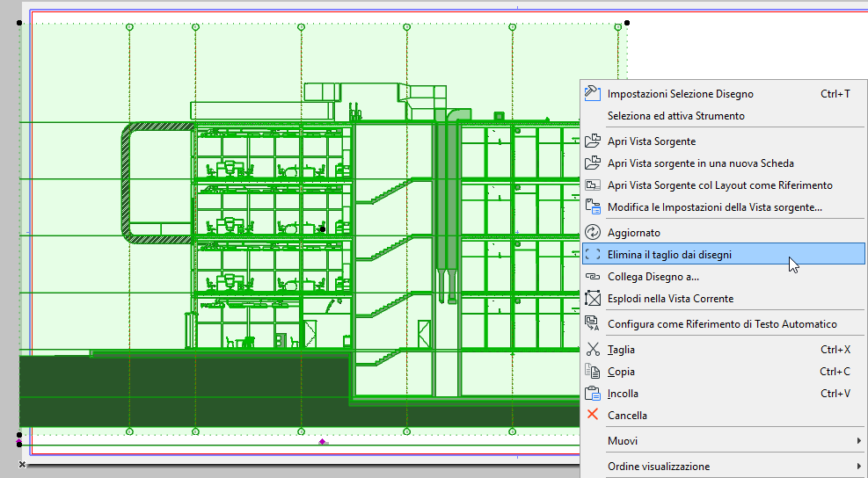Viewport: 868px width, 478px height.
Task: Click the Impostazioni Selezione Disegno icon
Action: [x=592, y=93]
